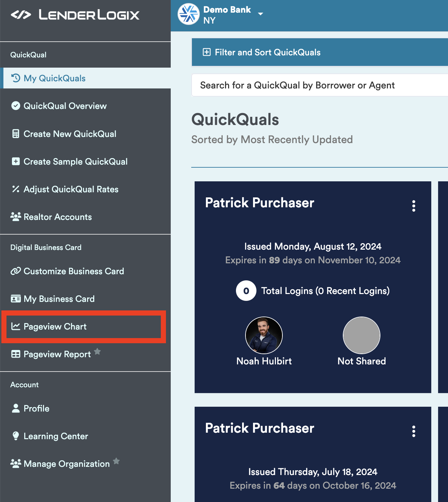The image size is (448, 502).
Task: Click the line chart icon for Pageview Chart
Action: pos(16,326)
